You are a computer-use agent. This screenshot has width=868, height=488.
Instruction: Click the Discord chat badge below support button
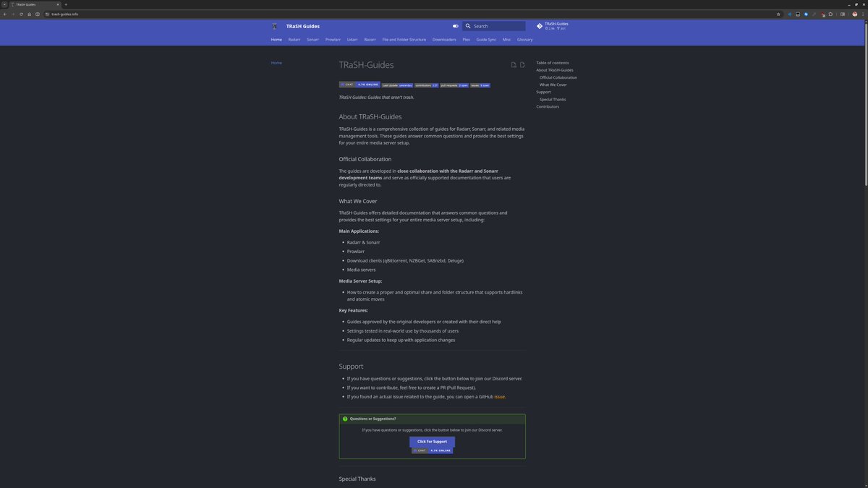click(432, 450)
